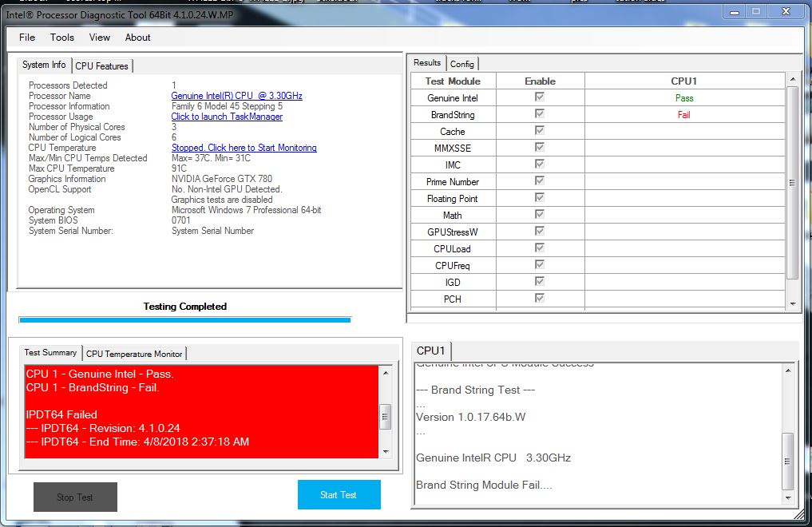Click the link to launch TaskManager
The width and height of the screenshot is (812, 527).
[227, 117]
